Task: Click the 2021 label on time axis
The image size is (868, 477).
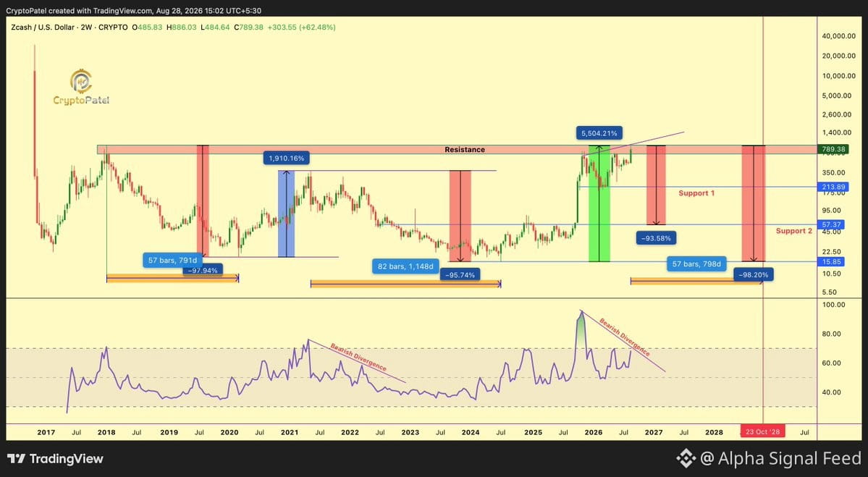Action: (x=290, y=432)
